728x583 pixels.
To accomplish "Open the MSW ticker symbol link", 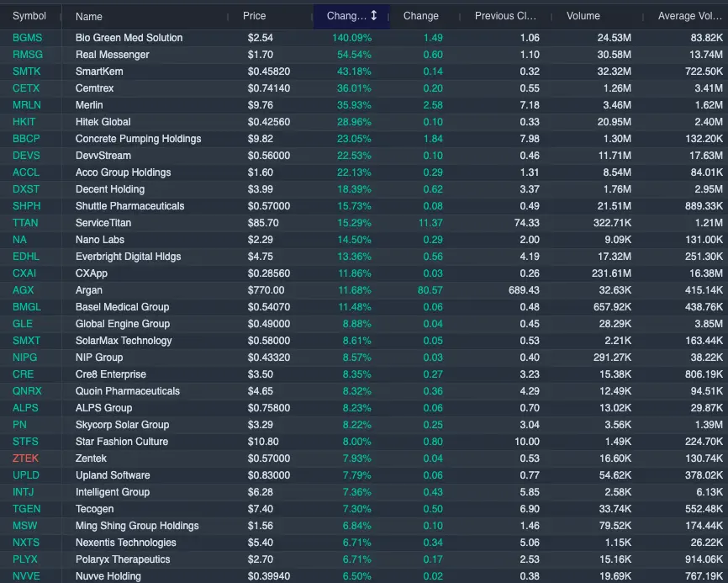I will [24, 526].
